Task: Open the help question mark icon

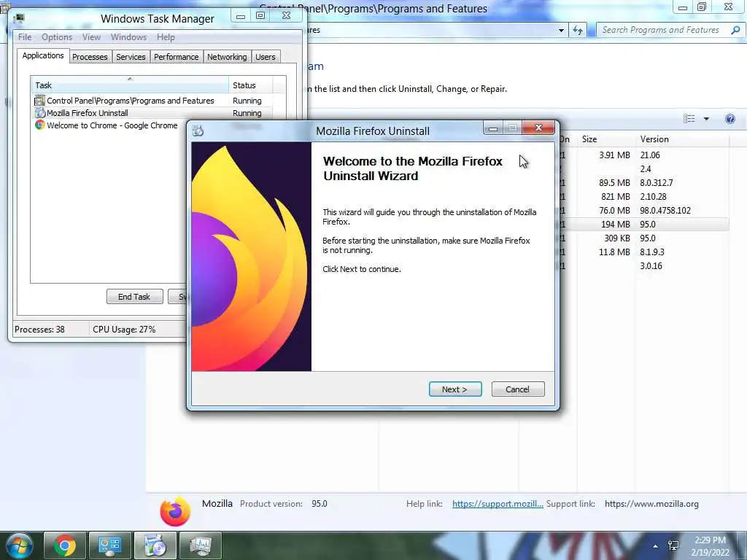Action: [x=729, y=119]
